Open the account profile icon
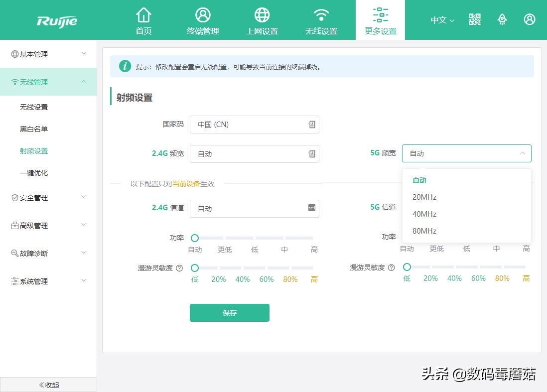547x392 pixels. coord(529,19)
